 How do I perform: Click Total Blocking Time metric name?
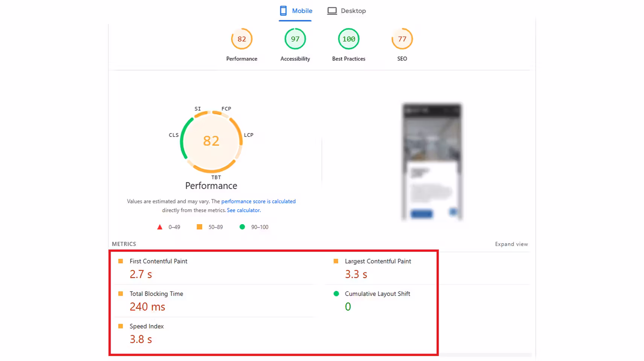pyautogui.click(x=156, y=294)
